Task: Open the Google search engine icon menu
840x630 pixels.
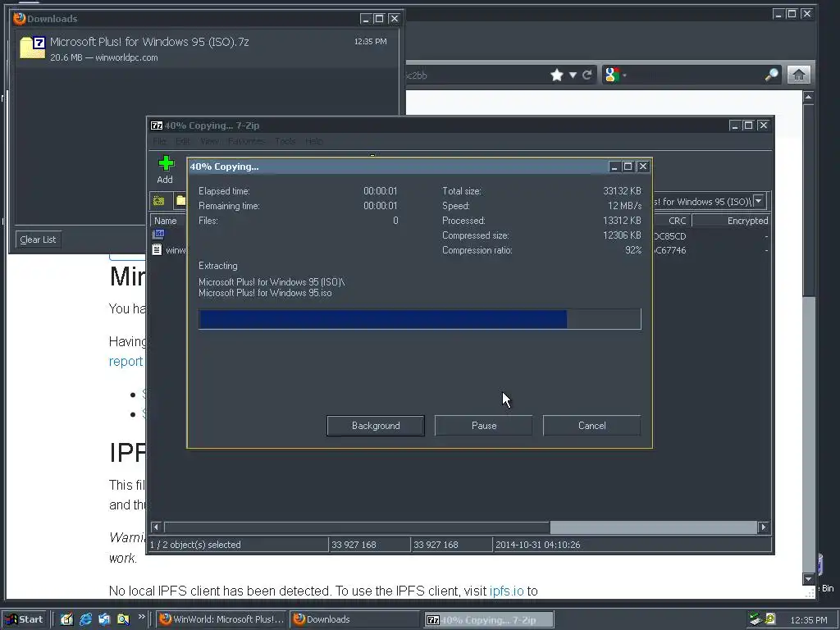Action: 615,75
